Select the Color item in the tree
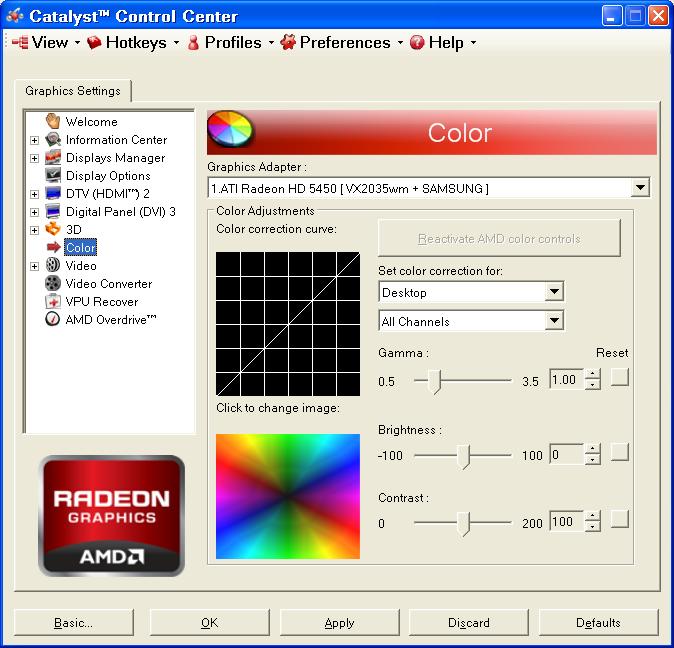The image size is (674, 648). 80,248
